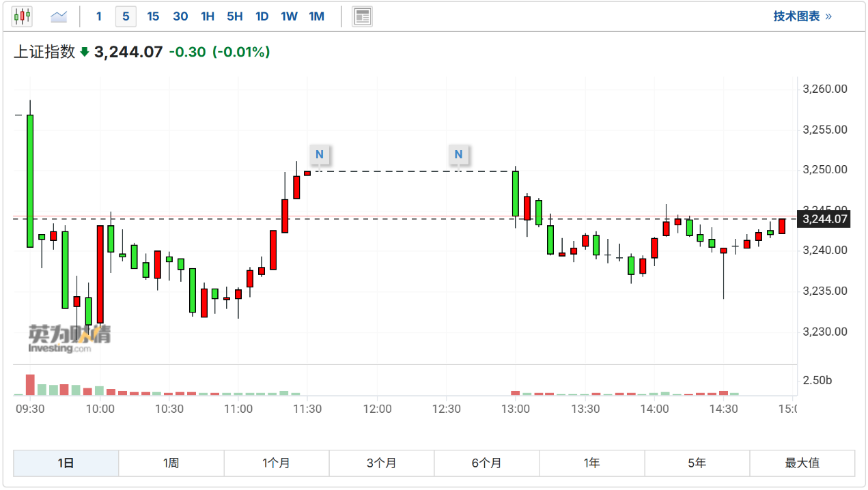868x490 pixels.
Task: Click the 3,244.07 current price label
Action: click(x=825, y=219)
